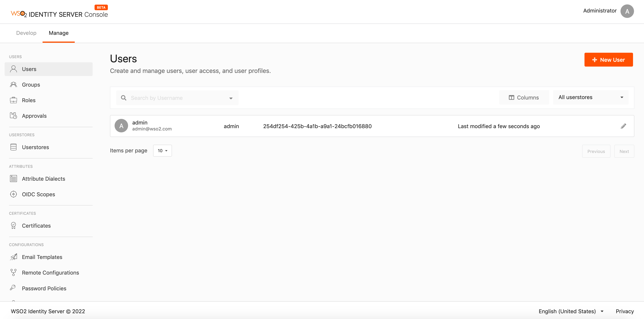Open the items per page dropdown
This screenshot has height=319, width=644.
point(162,151)
